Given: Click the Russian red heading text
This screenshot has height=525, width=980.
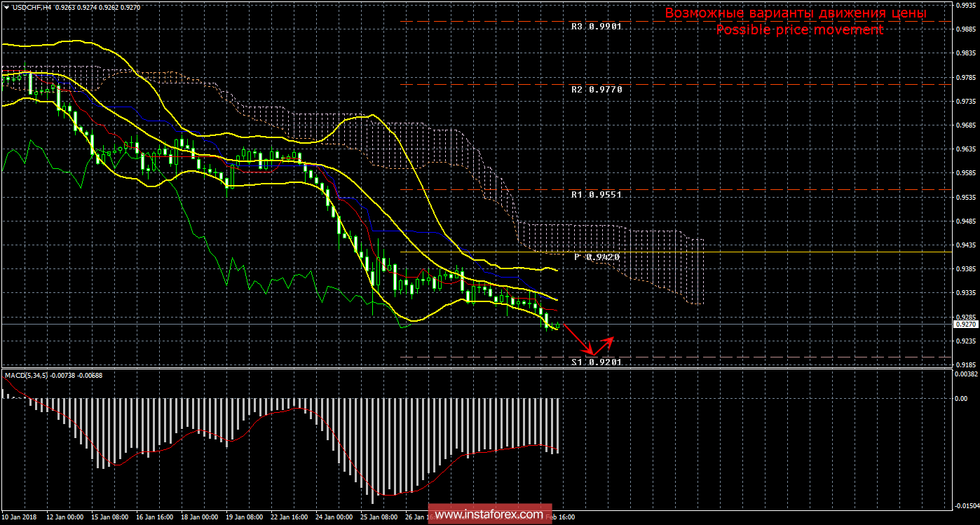Looking at the screenshot, I should pos(796,13).
